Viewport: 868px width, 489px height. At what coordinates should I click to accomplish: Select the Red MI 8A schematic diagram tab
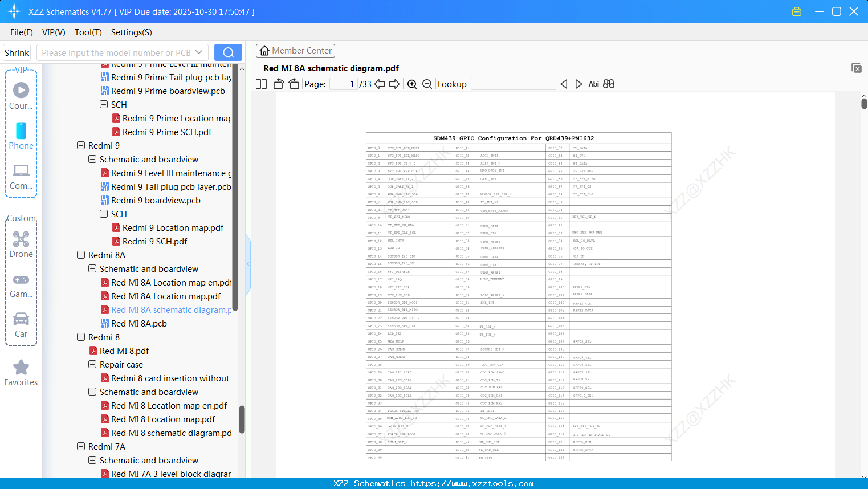tap(331, 68)
